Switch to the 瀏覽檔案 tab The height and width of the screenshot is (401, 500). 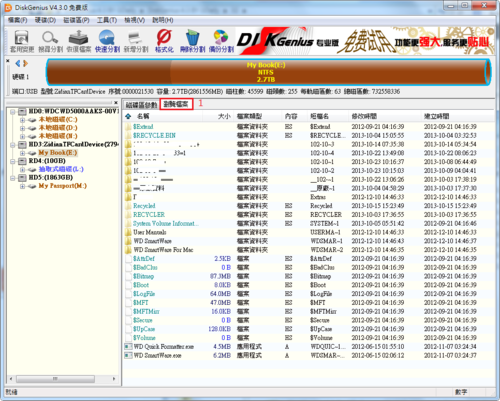tap(176, 104)
